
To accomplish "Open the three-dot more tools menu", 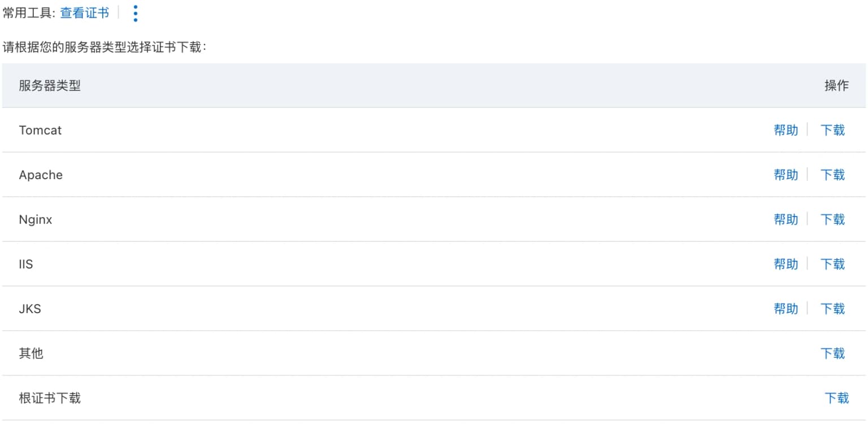I will 135,14.
